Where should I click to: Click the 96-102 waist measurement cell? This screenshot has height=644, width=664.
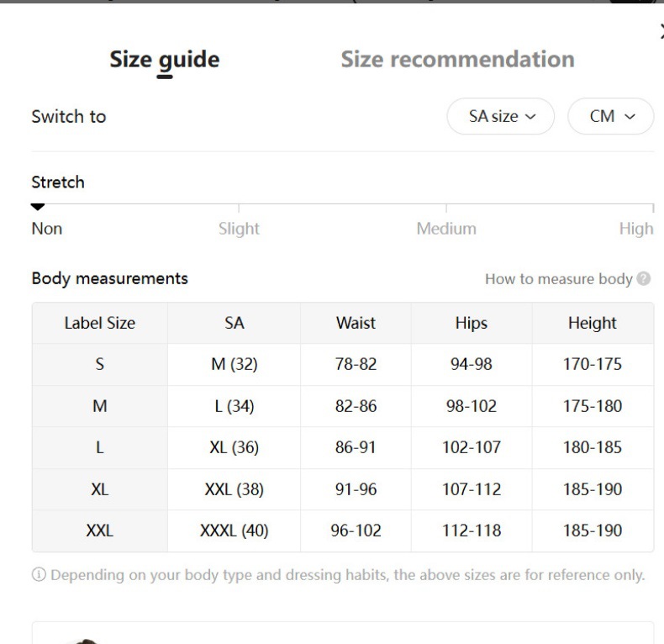point(356,531)
